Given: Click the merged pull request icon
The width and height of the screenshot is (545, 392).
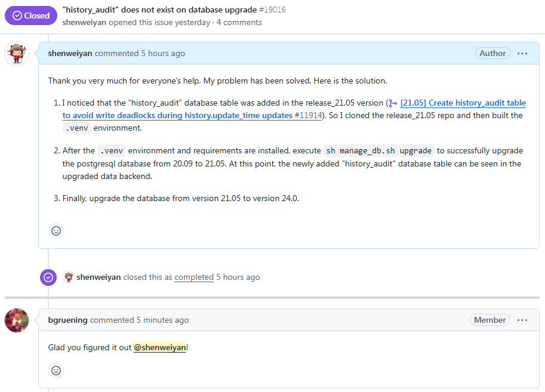Looking at the screenshot, I should pyautogui.click(x=392, y=103).
